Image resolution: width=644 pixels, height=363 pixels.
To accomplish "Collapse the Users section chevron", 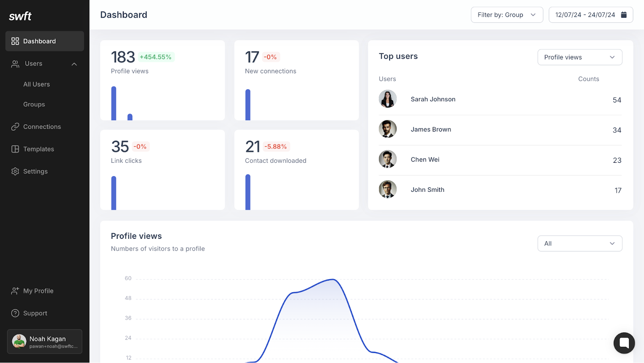I will coord(74,64).
